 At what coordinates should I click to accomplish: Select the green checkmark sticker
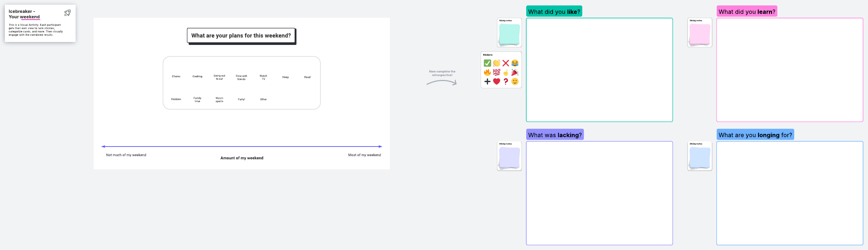(487, 63)
